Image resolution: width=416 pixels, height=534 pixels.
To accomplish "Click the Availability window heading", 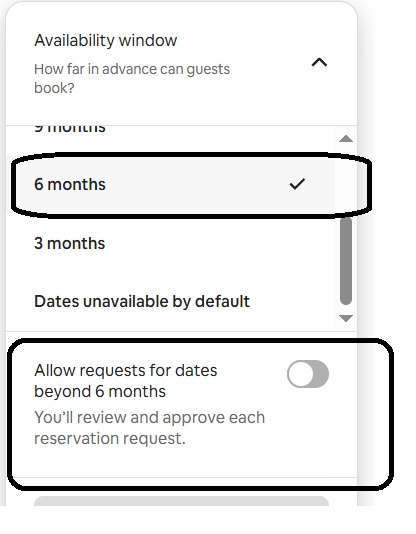I will coord(106,41).
